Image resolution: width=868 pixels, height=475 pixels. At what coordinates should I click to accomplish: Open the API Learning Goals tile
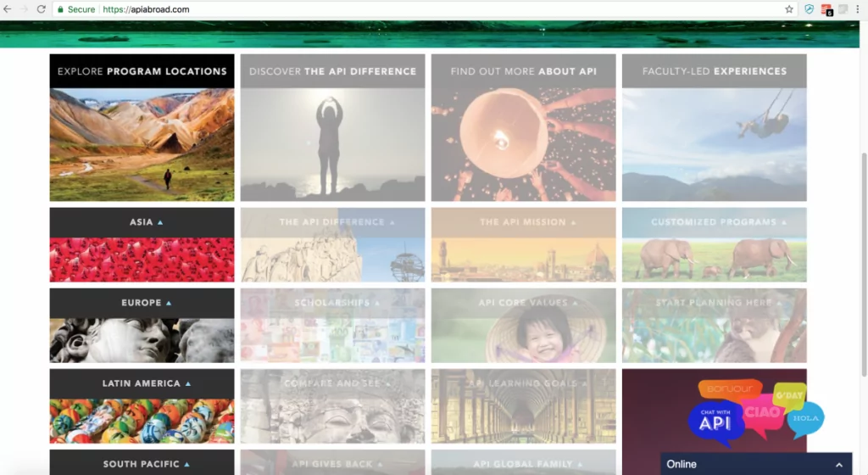click(523, 406)
